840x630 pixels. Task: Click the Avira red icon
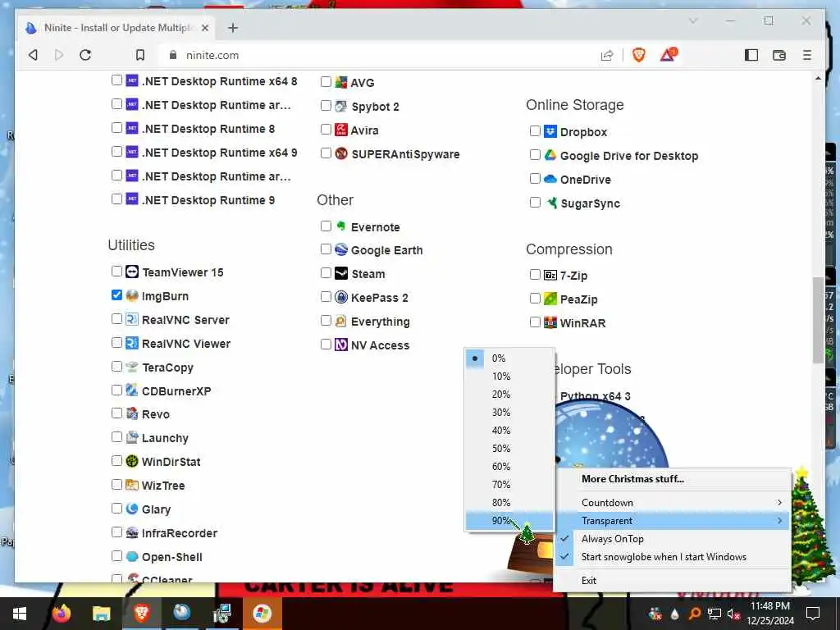pyautogui.click(x=341, y=130)
